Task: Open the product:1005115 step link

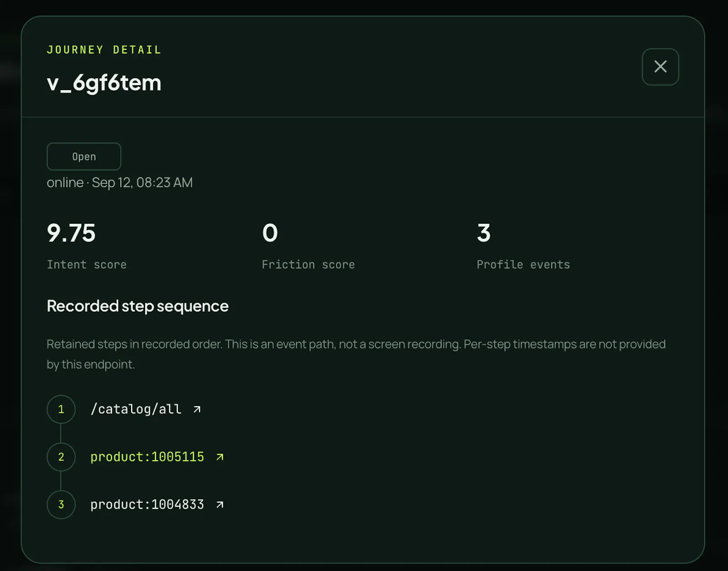Action: [147, 457]
